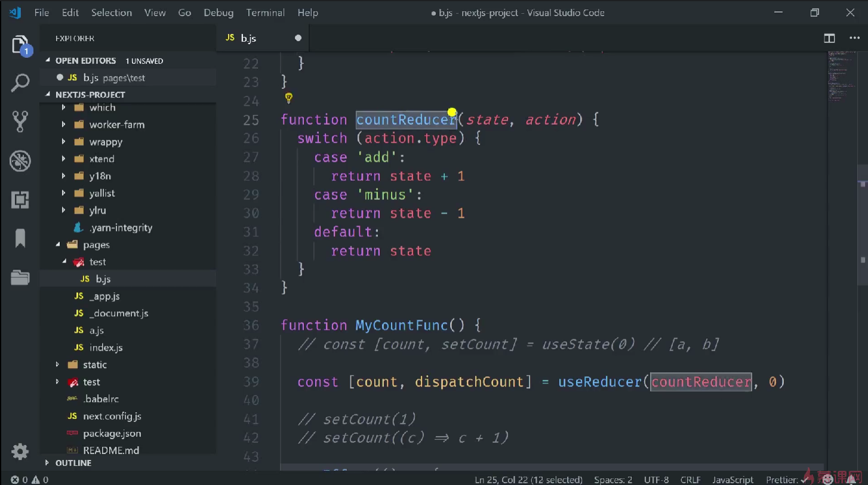Image resolution: width=868 pixels, height=485 pixels.
Task: Open the Search view in activity bar
Action: [x=20, y=84]
